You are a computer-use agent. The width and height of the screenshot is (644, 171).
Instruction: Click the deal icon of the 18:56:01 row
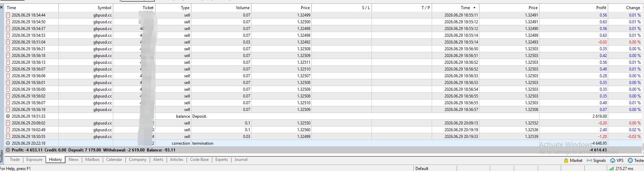(x=8, y=83)
